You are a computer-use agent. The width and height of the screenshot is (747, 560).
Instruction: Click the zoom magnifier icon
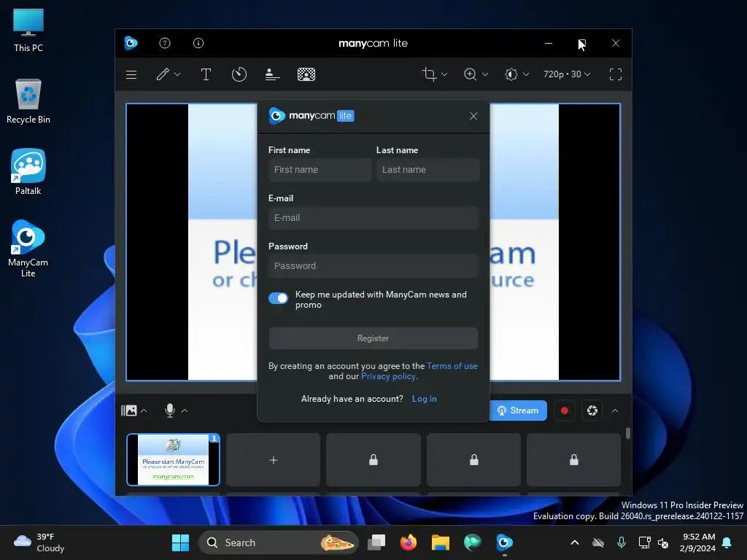pos(471,74)
